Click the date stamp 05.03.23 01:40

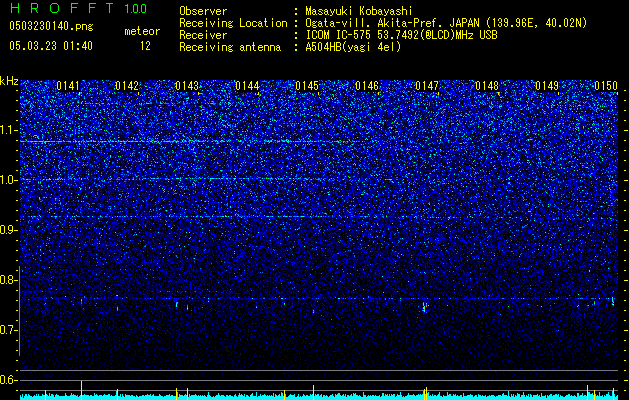(x=51, y=46)
